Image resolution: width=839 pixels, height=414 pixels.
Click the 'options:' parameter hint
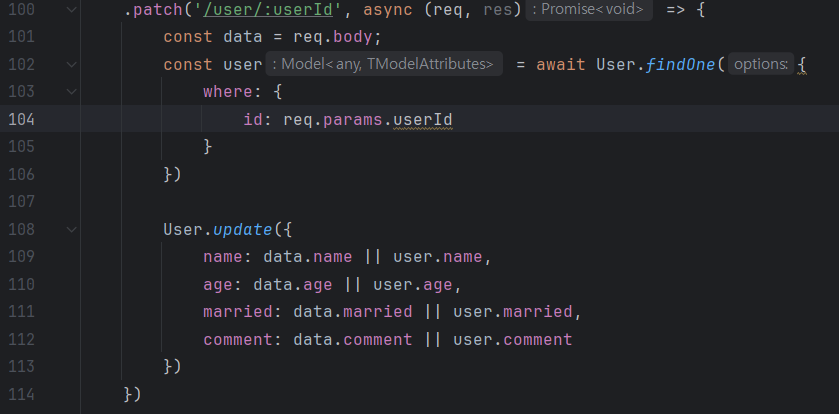click(x=760, y=64)
